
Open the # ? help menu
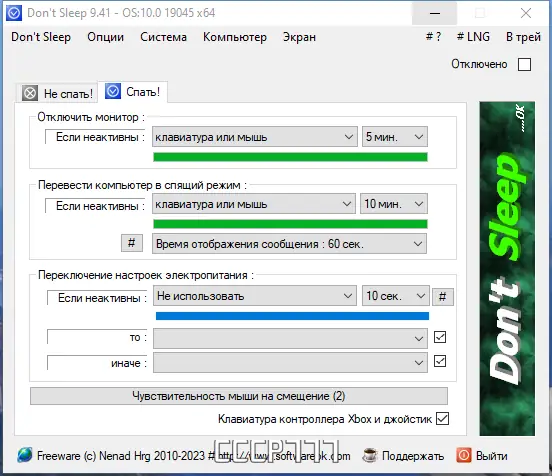[x=433, y=37]
